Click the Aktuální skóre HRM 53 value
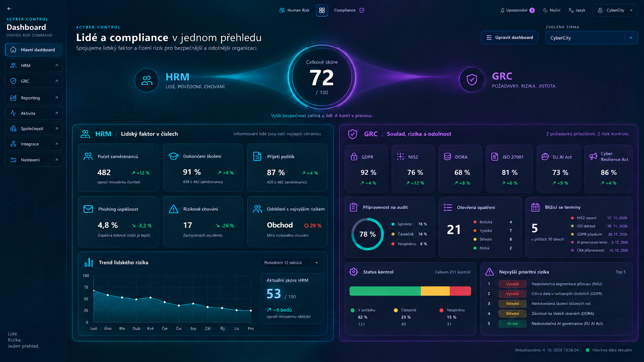Screen dimensions: 644x362 pos(274,294)
